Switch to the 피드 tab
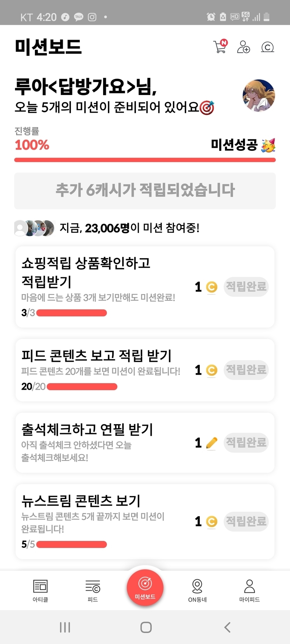The width and height of the screenshot is (290, 644). point(93,590)
